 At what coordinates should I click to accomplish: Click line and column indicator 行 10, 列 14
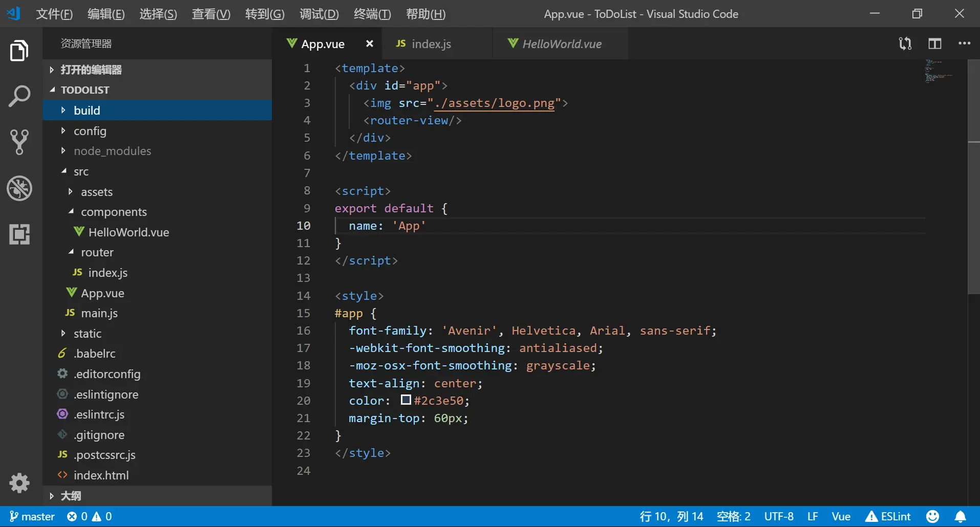[x=671, y=517]
